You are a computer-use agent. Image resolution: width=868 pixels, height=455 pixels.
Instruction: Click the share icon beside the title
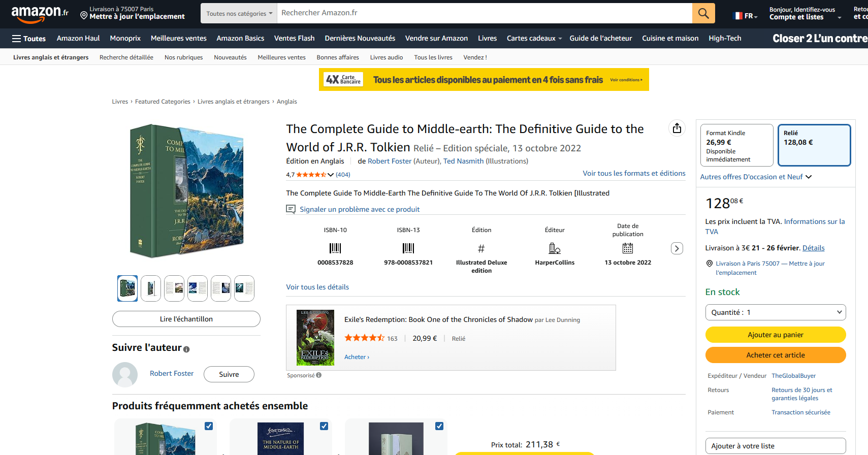(x=677, y=128)
